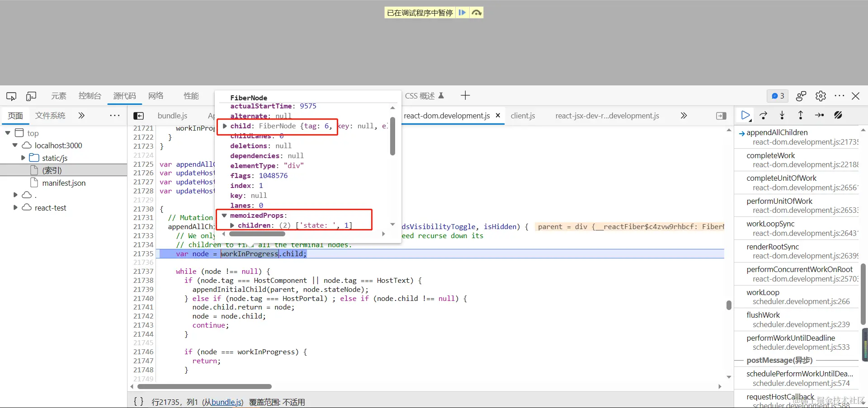Open react-jsx-dev-r...development.js tab
868x408 pixels.
[607, 116]
